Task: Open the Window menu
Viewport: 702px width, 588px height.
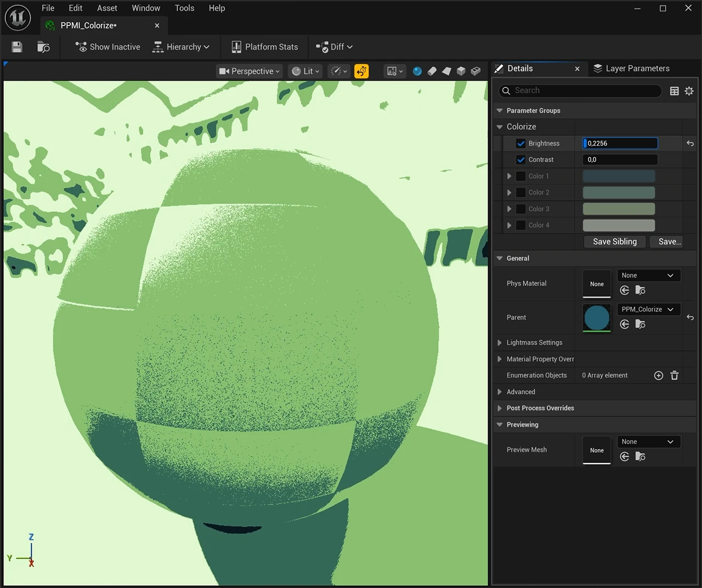Action: click(x=146, y=8)
